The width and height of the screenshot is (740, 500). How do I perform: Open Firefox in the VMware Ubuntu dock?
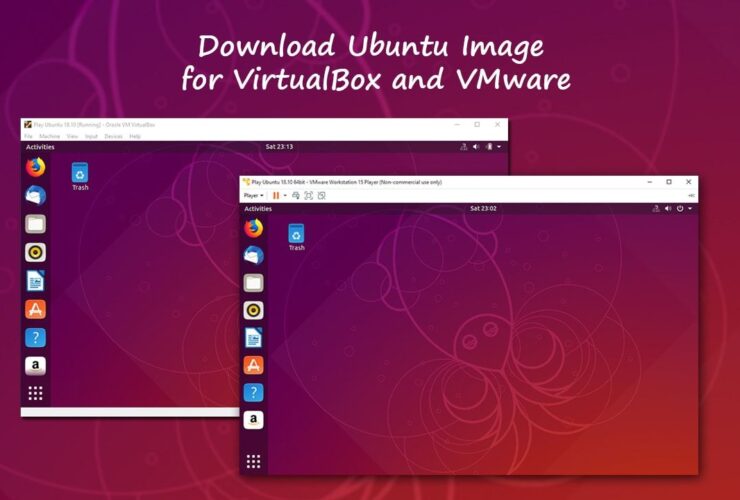point(253,228)
